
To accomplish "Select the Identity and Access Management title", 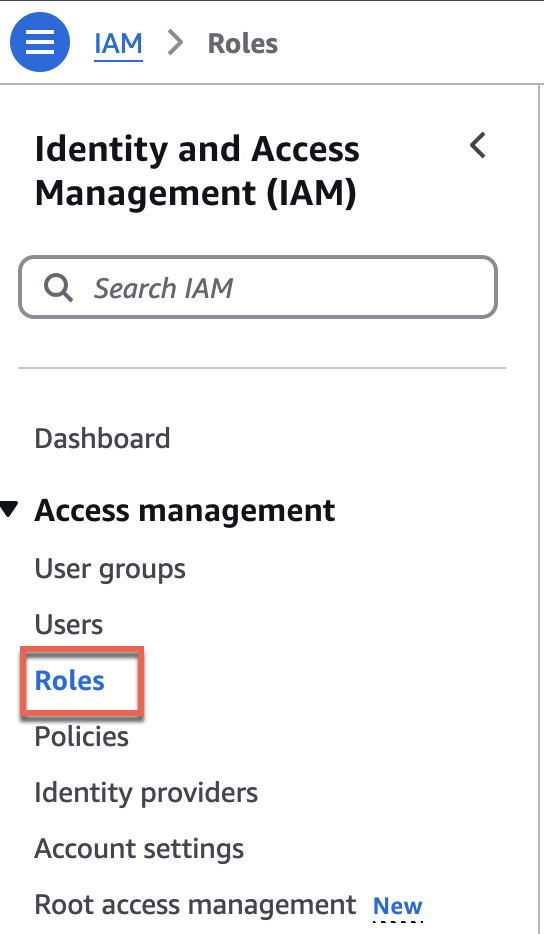I will [197, 172].
